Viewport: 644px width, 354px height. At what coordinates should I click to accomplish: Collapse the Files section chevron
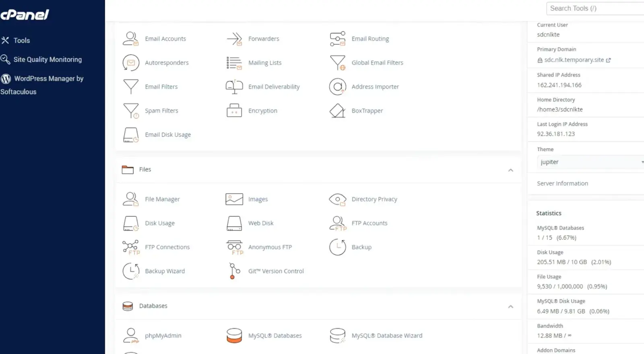(510, 170)
